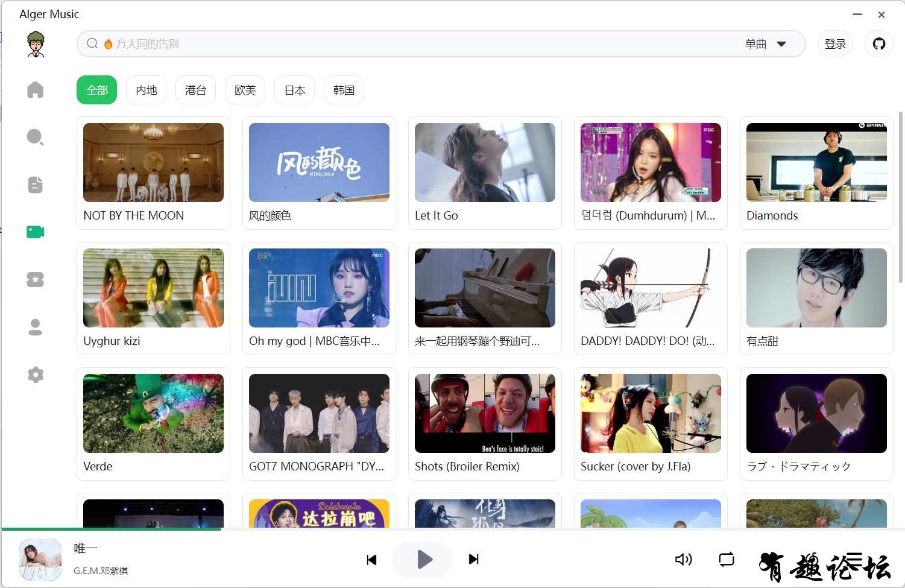Click the avatar logo in sidebar

(x=36, y=44)
